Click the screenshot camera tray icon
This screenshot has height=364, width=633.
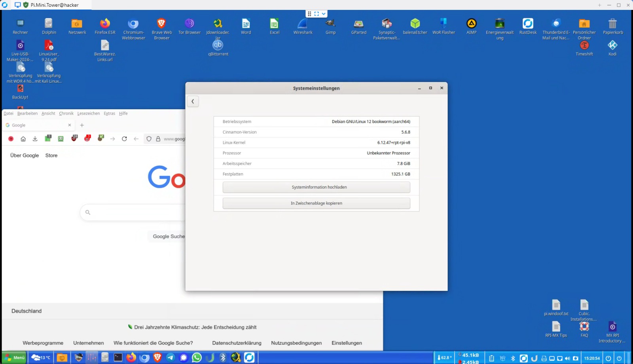(x=576, y=358)
